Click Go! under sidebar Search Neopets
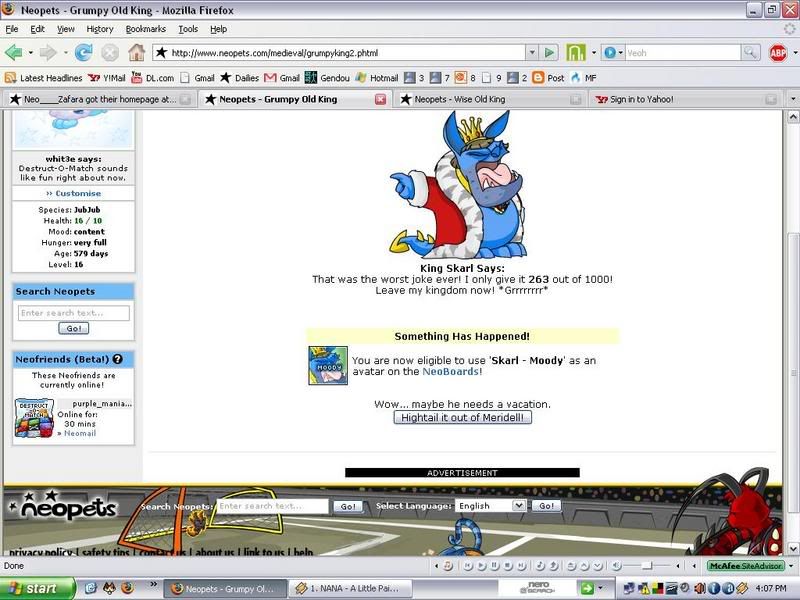The height and width of the screenshot is (600, 800). [x=73, y=328]
